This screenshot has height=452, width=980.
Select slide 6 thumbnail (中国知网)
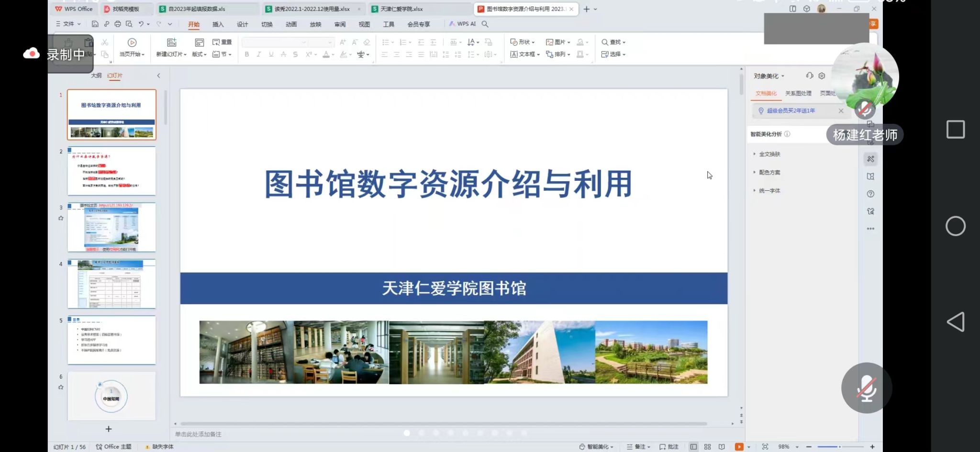click(111, 396)
